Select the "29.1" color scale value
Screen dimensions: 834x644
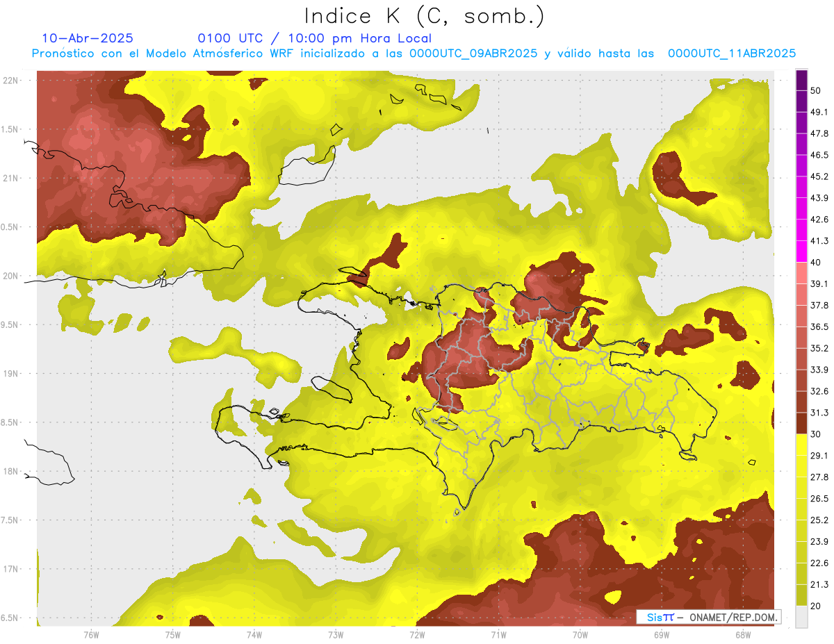(819, 456)
